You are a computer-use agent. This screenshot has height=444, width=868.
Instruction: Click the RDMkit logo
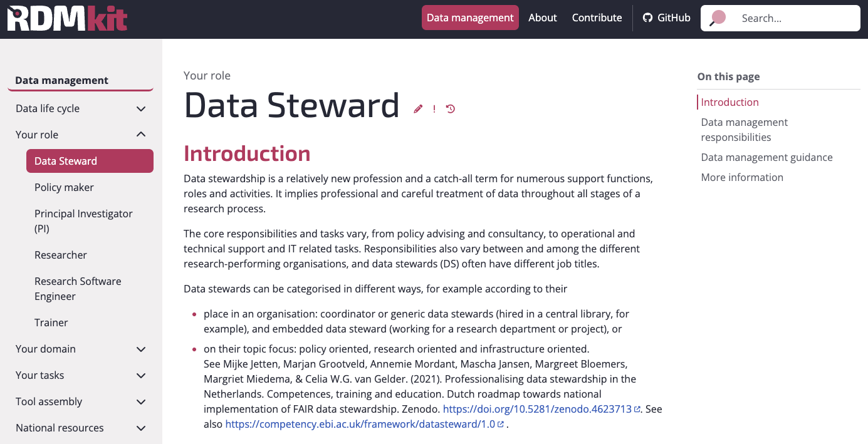tap(66, 19)
